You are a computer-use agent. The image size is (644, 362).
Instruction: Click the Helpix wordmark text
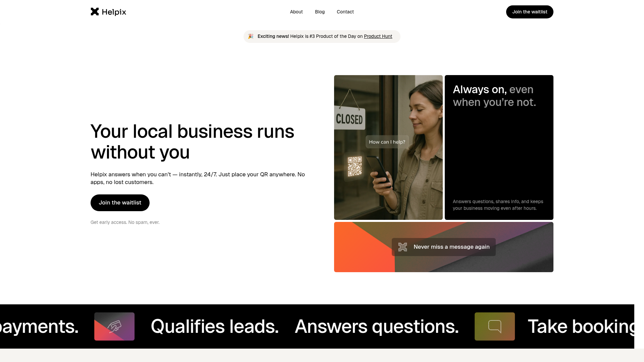click(114, 12)
